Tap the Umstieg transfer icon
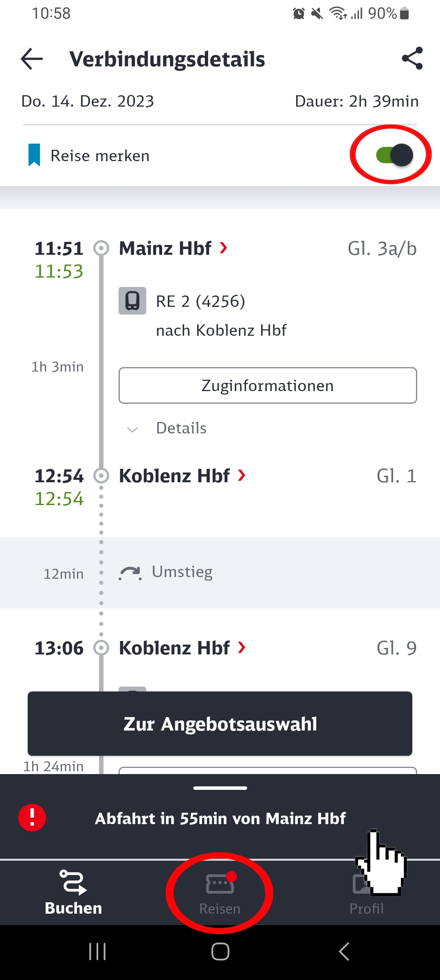Screen dimensions: 440x980 (x=130, y=573)
